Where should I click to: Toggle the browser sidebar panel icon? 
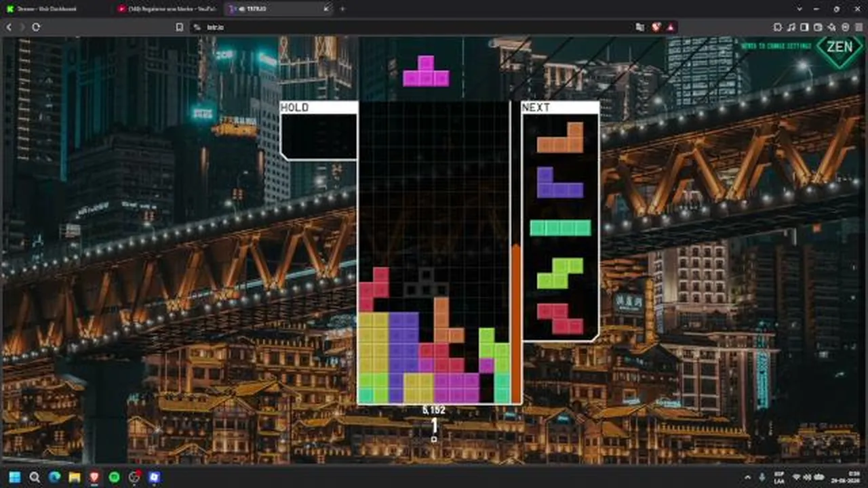coord(805,27)
